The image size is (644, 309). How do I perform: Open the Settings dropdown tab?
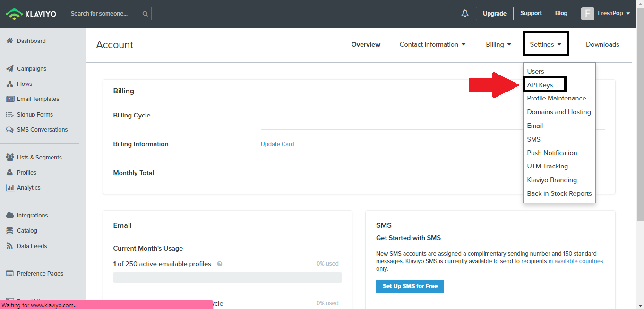[x=546, y=45]
